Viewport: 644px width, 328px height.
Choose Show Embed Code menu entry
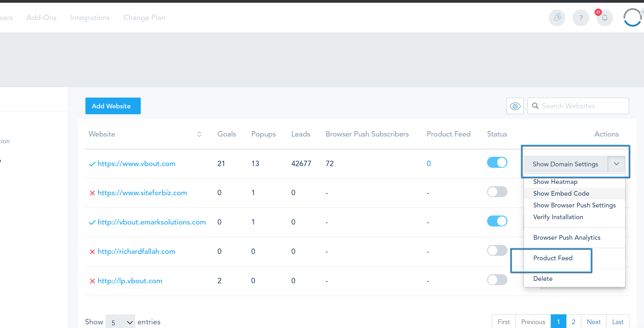561,194
